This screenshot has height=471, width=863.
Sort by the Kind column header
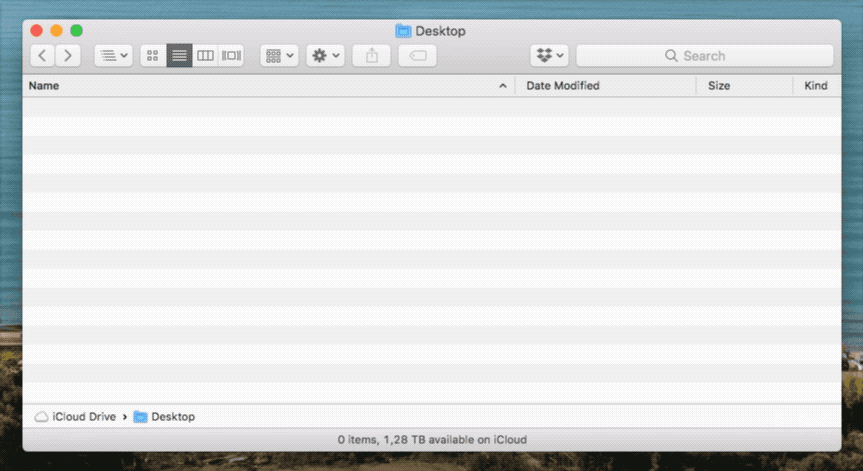tap(816, 86)
